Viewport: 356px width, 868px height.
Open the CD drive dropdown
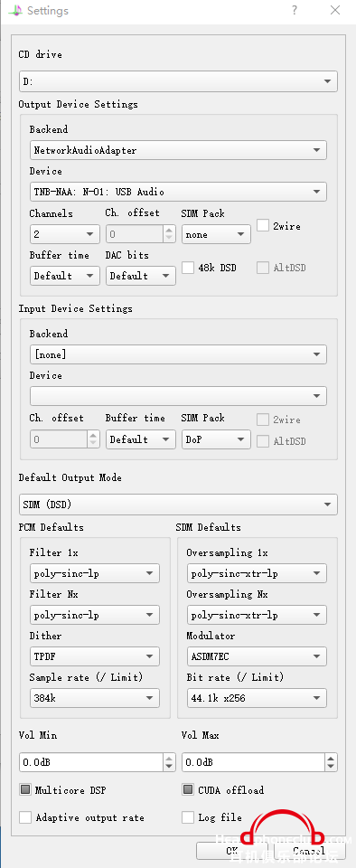tap(178, 81)
